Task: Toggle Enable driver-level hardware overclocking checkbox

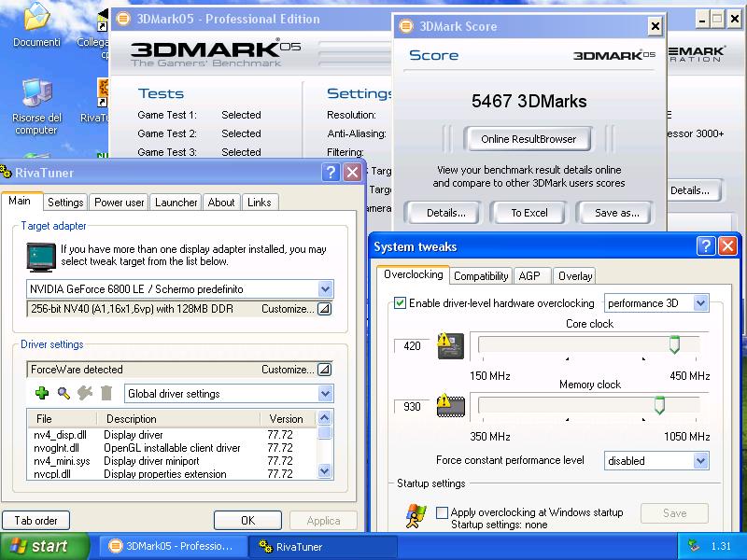Action: (x=400, y=302)
